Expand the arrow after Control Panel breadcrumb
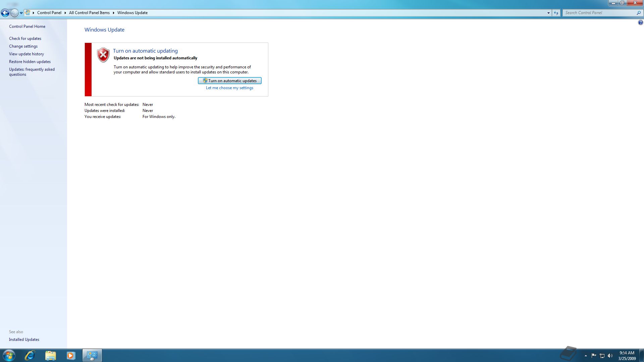 pos(65,13)
